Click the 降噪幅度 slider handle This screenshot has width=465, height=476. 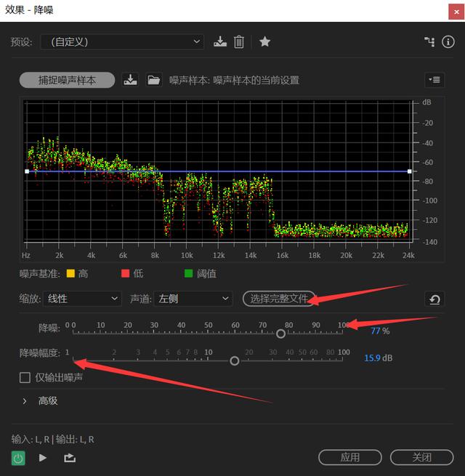click(235, 360)
